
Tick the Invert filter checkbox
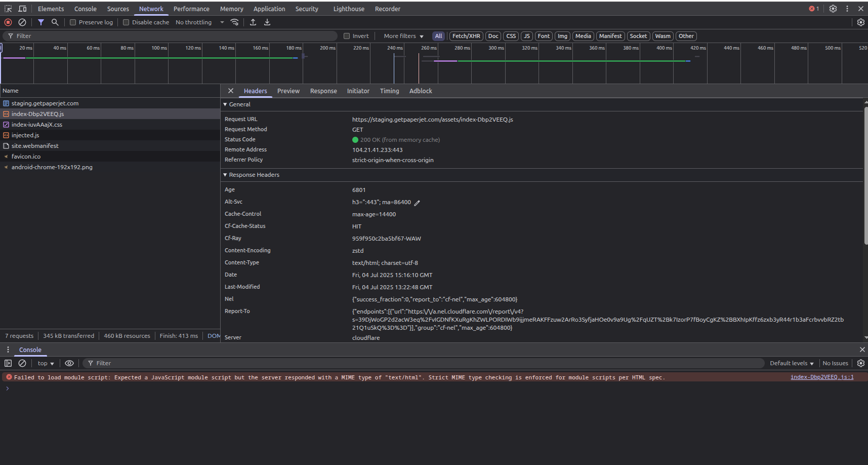pyautogui.click(x=347, y=36)
